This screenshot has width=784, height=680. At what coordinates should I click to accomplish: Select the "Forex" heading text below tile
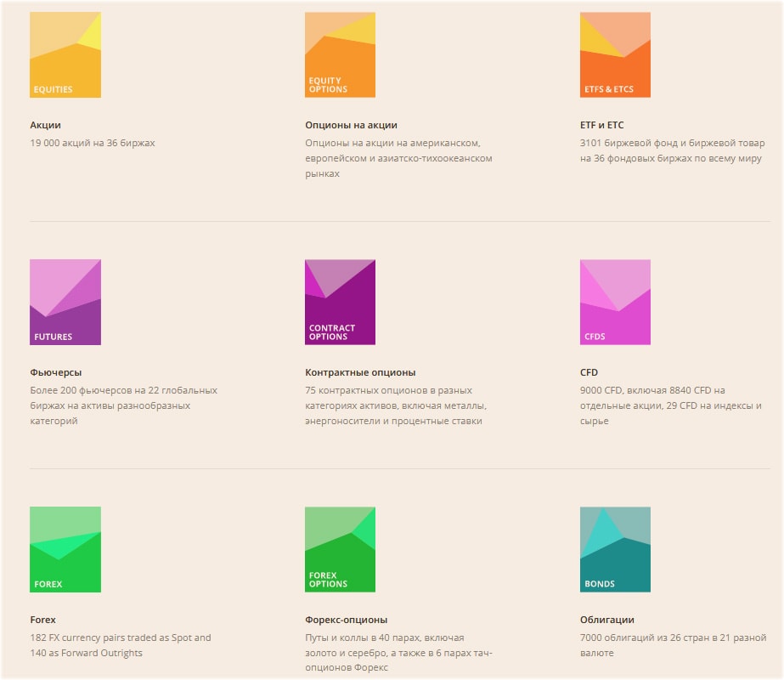tap(43, 620)
